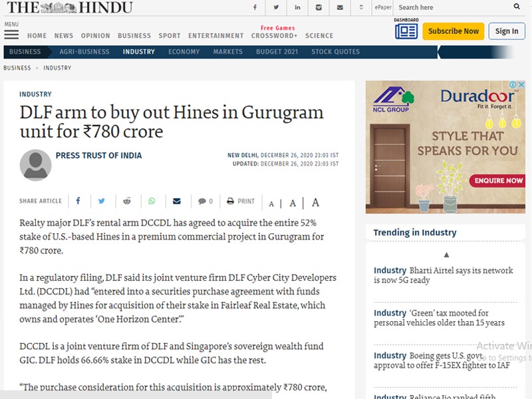Image resolution: width=532 pixels, height=399 pixels.
Task: Select the Budget 2021 sub-tab
Action: (x=277, y=52)
